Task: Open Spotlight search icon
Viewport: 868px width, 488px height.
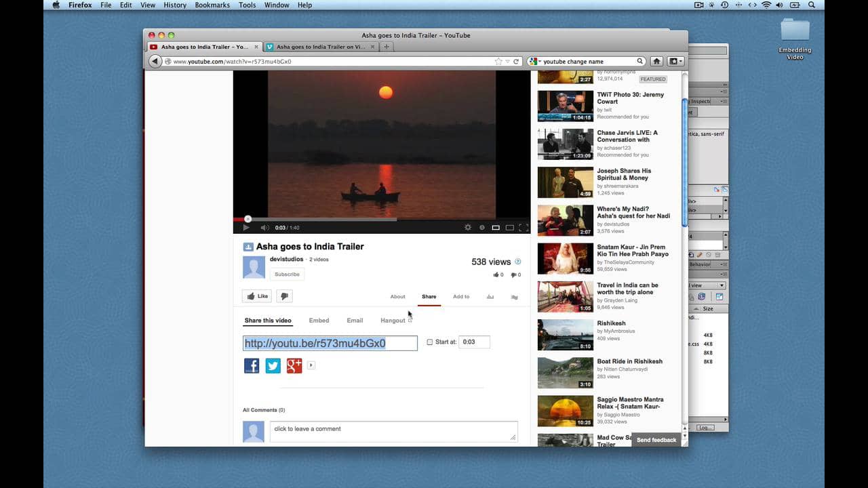Action: [810, 5]
